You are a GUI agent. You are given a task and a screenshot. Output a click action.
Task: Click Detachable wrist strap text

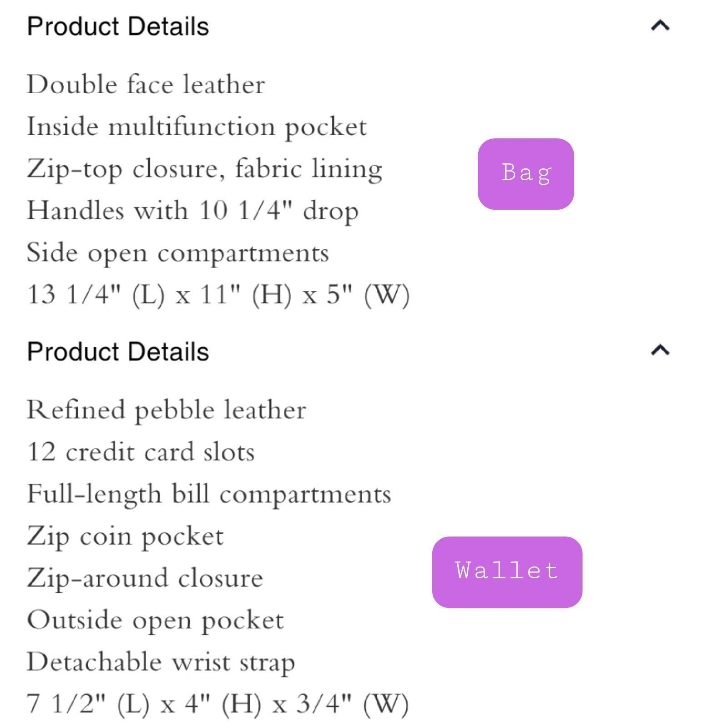pyautogui.click(x=161, y=662)
